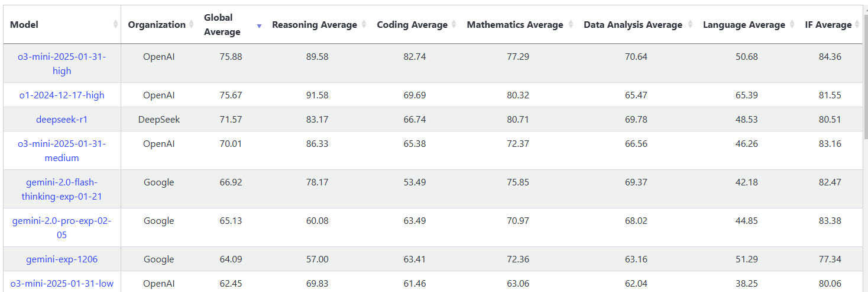The image size is (868, 292).
Task: Click the gemini-exp-1206 link
Action: click(x=61, y=259)
